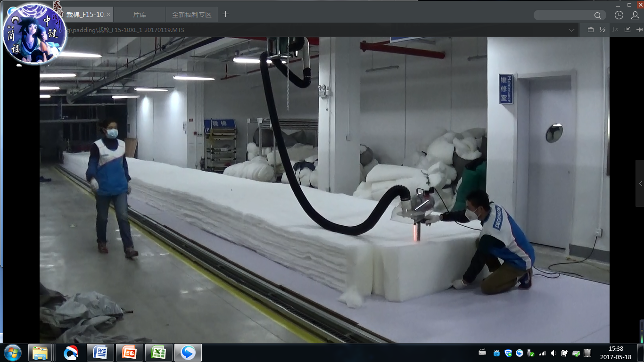Open the folder icon in player toolbar
This screenshot has height=362, width=644.
[x=590, y=30]
